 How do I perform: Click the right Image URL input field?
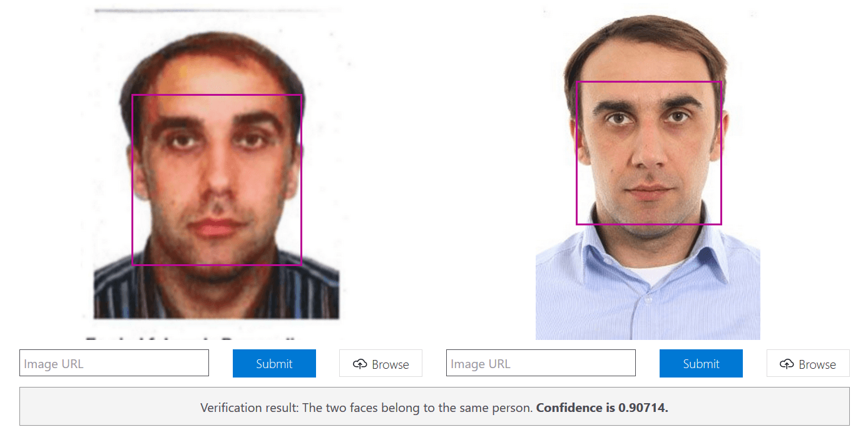click(x=541, y=363)
